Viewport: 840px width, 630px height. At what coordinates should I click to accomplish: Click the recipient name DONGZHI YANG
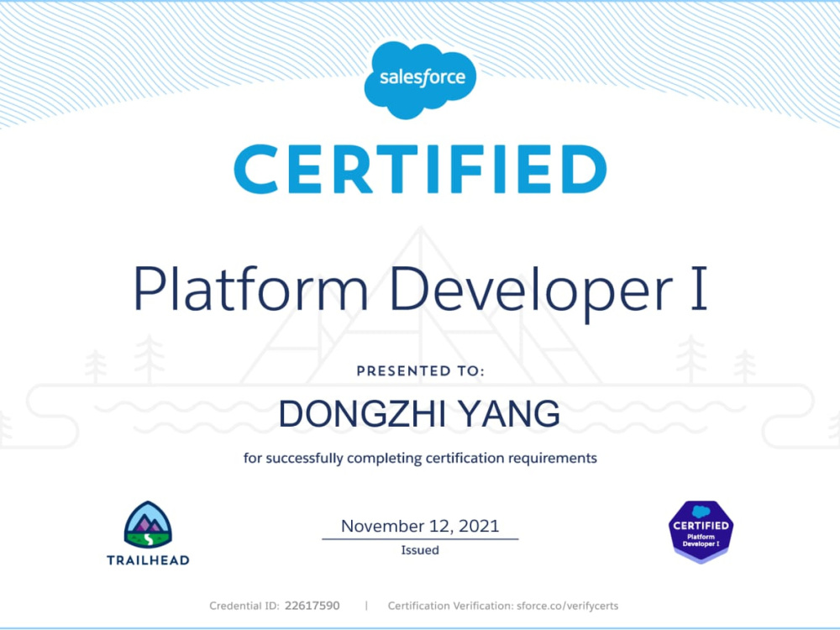(419, 414)
